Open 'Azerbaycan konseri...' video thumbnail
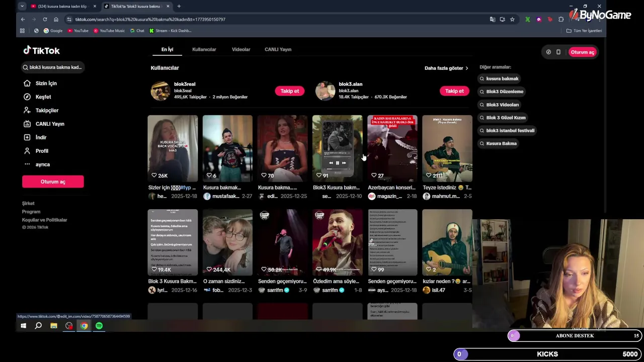644x362 pixels. click(392, 148)
